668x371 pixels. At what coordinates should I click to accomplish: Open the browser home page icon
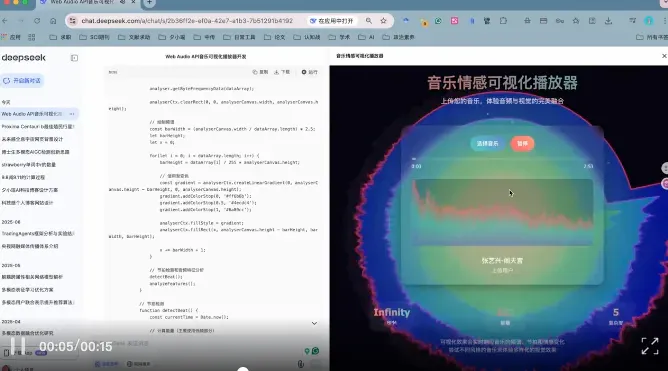[53, 21]
